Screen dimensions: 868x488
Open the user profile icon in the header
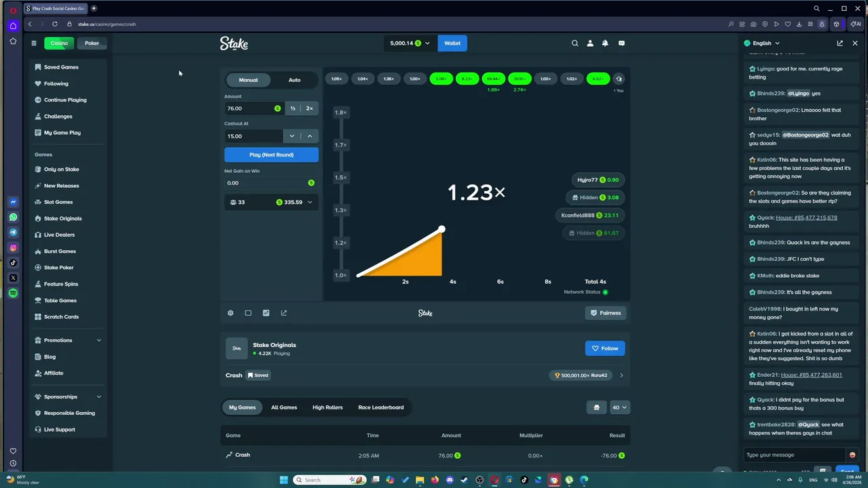[590, 43]
